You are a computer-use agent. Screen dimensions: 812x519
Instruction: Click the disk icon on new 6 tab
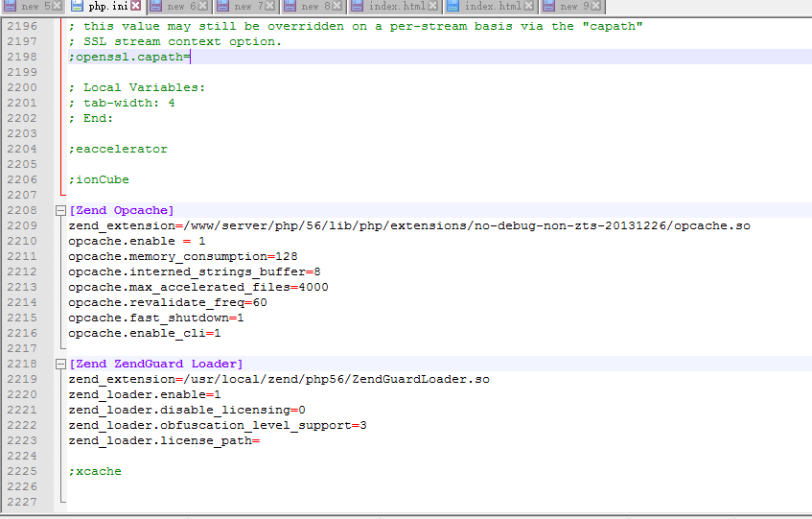pos(156,6)
